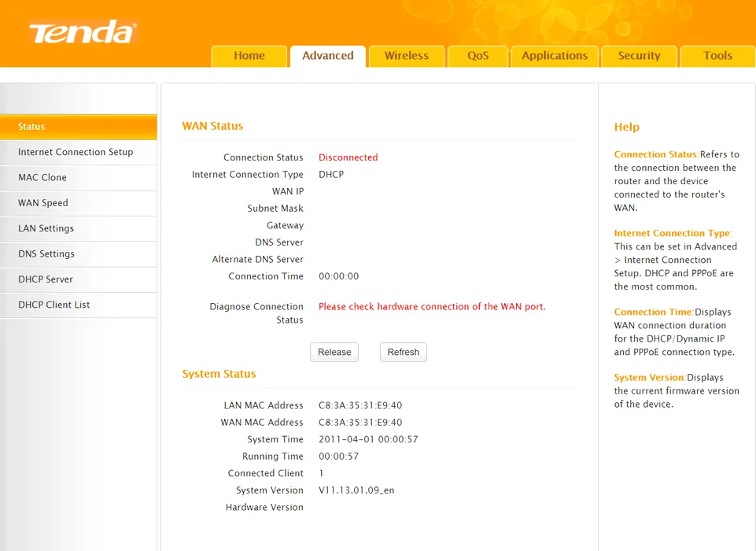
Task: Switch to the Wireless tab
Action: [407, 56]
